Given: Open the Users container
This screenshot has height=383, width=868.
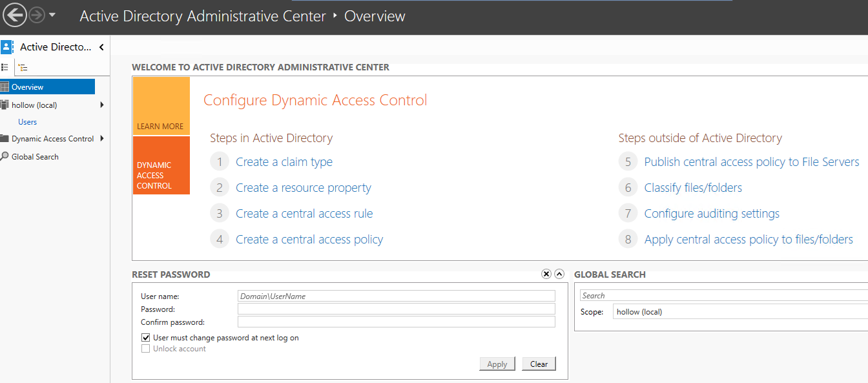Looking at the screenshot, I should tap(27, 122).
